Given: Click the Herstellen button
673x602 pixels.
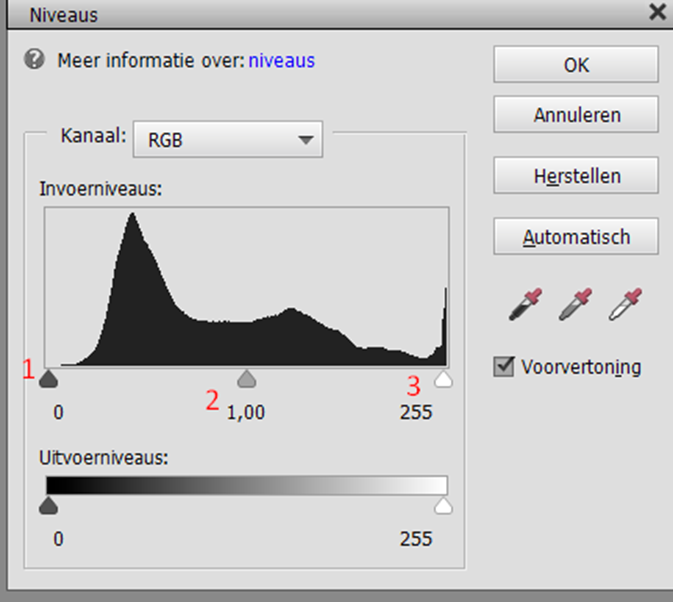Looking at the screenshot, I should (576, 176).
